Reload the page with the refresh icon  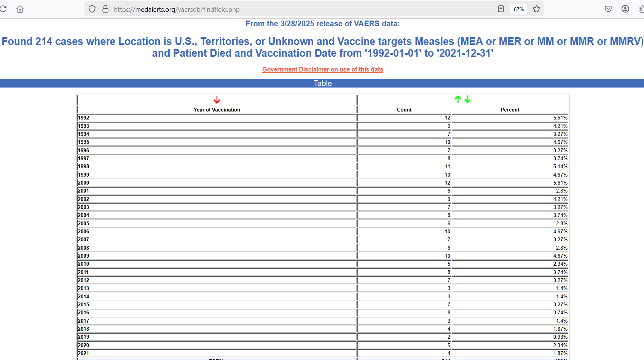coord(3,9)
